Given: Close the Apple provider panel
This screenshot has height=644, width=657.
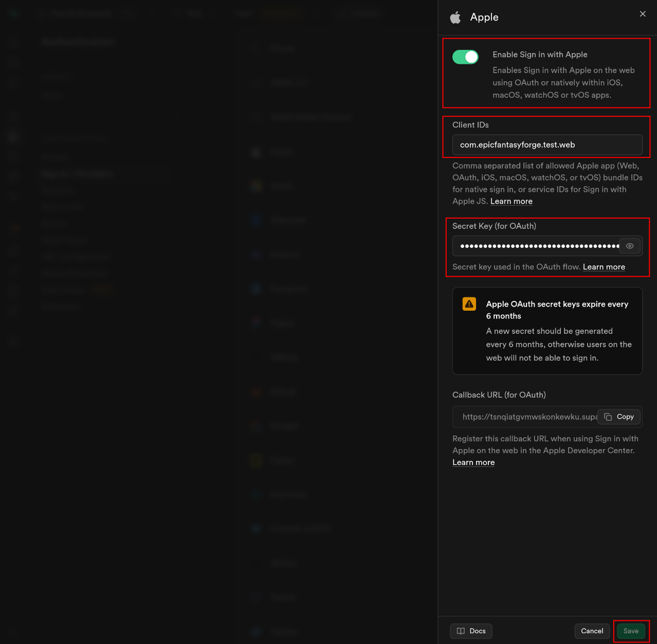Looking at the screenshot, I should point(643,14).
